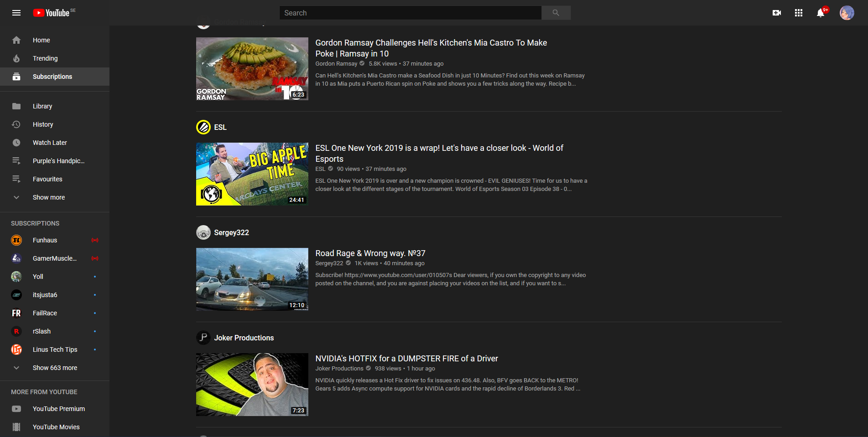Click the Funhaus channel avatar
Image resolution: width=868 pixels, height=437 pixels.
(x=16, y=240)
